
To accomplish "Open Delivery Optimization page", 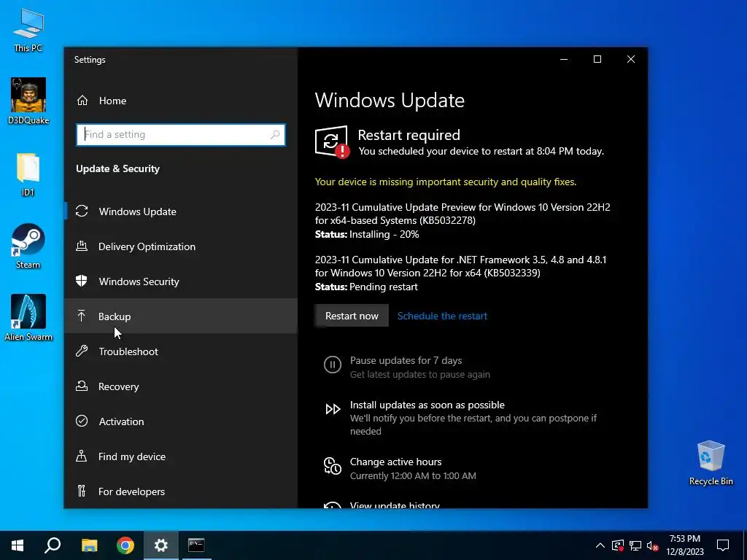I will coord(181,246).
